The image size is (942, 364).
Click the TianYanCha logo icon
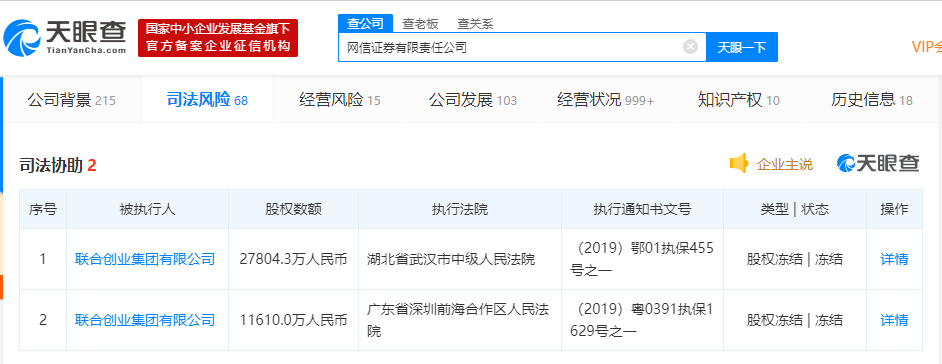pos(22,38)
